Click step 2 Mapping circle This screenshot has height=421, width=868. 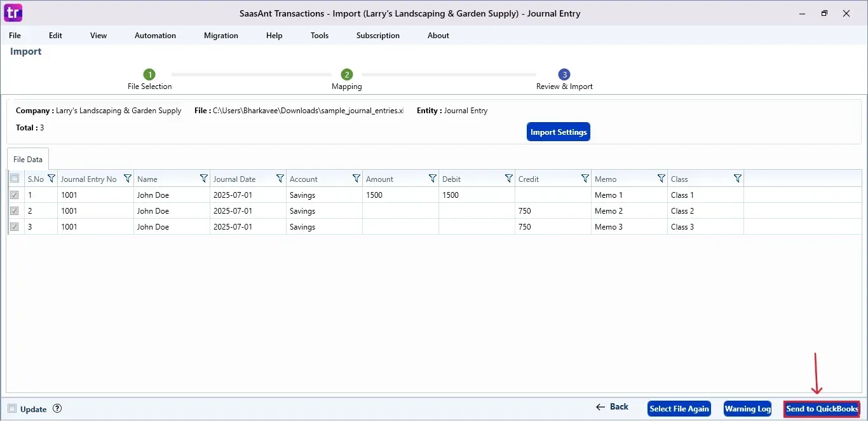(346, 74)
